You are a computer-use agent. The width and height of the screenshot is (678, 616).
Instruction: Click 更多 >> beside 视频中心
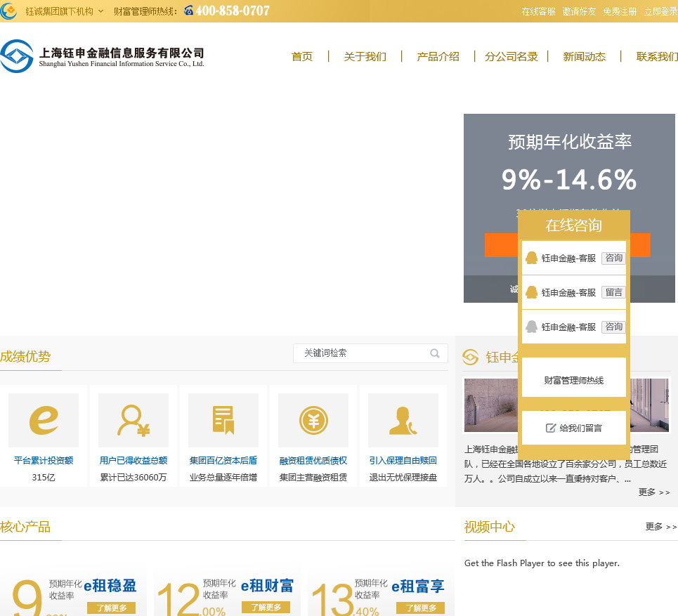[x=661, y=527]
